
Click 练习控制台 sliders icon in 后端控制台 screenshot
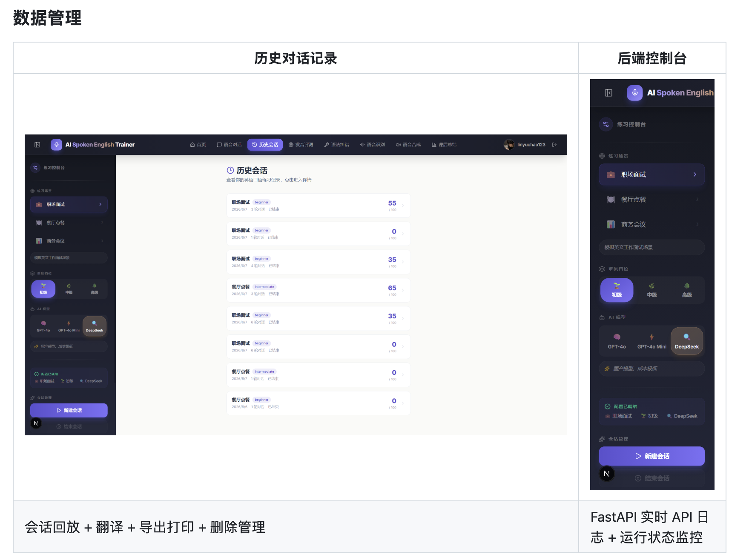click(606, 124)
